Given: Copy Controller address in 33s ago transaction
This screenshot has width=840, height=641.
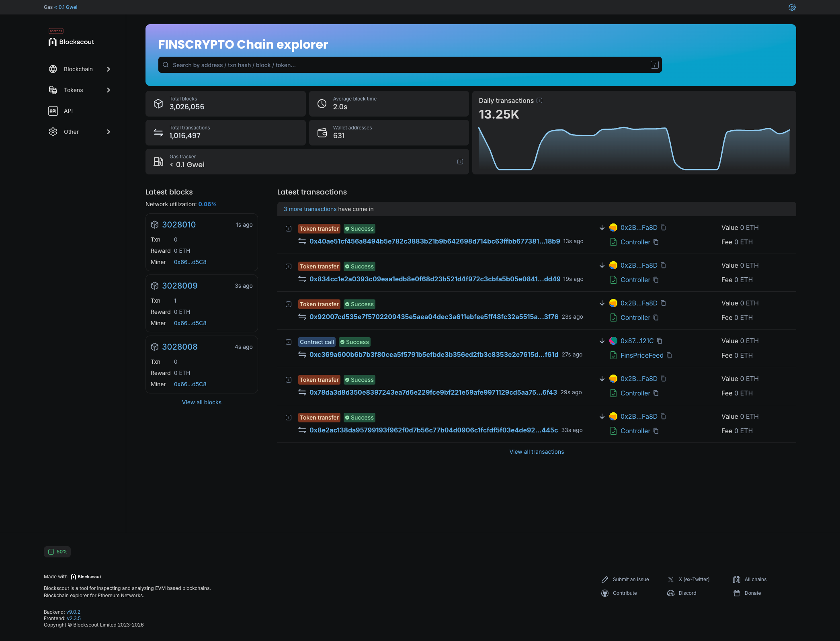Looking at the screenshot, I should (656, 431).
